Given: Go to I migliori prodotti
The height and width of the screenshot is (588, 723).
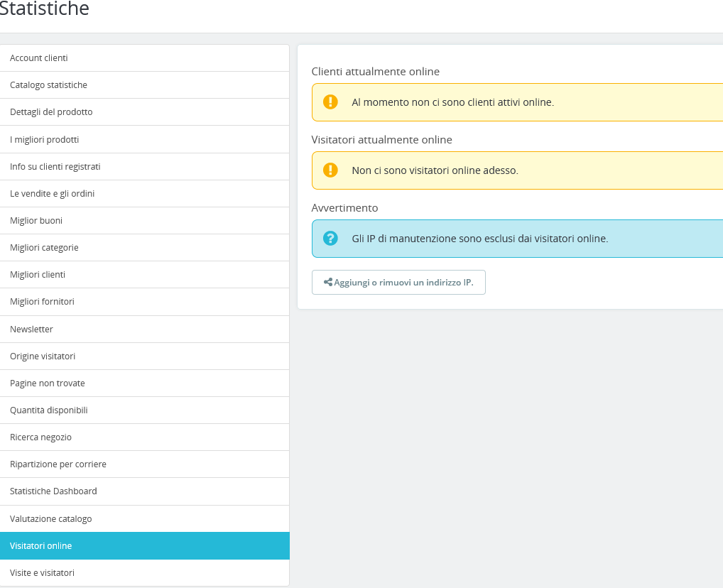Looking at the screenshot, I should coord(44,139).
